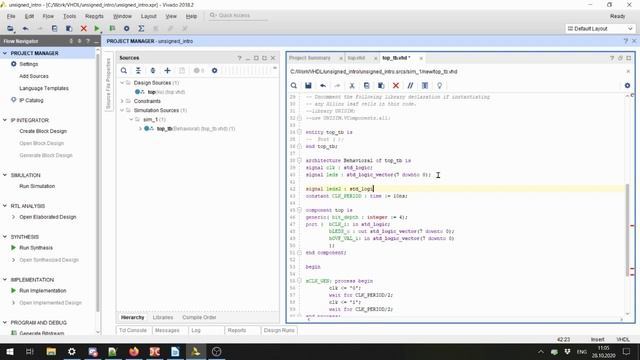Click lightbulb language templates icon
640x360 pixels.
pos(440,86)
